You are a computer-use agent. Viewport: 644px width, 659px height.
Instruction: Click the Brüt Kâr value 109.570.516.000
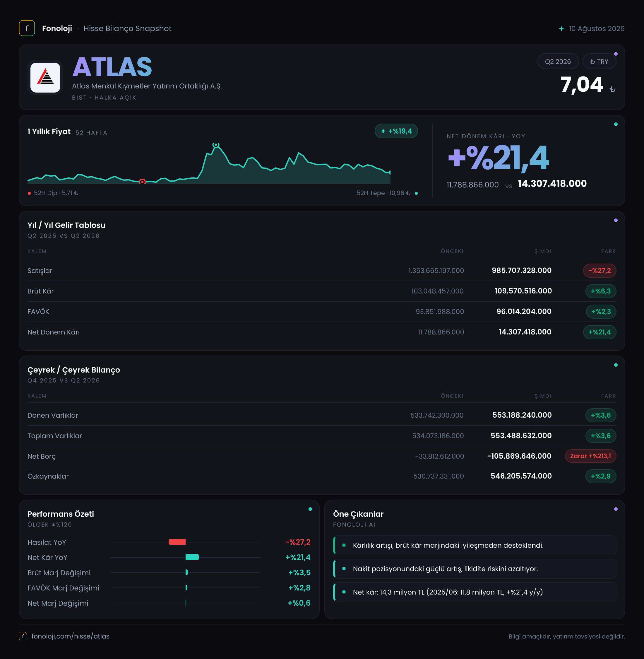tap(523, 291)
